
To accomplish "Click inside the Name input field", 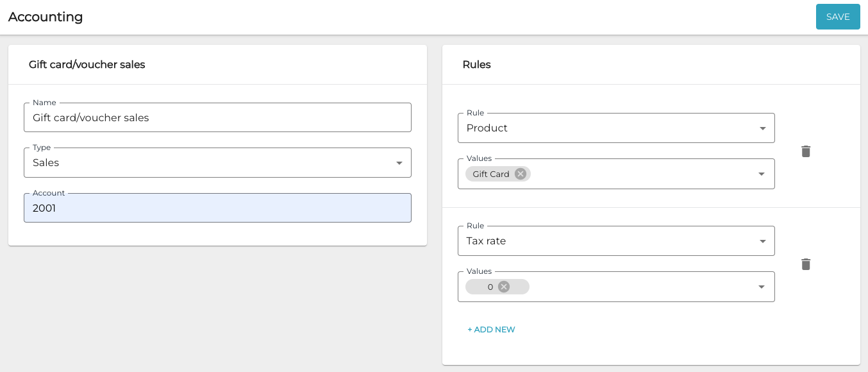I will pos(218,117).
